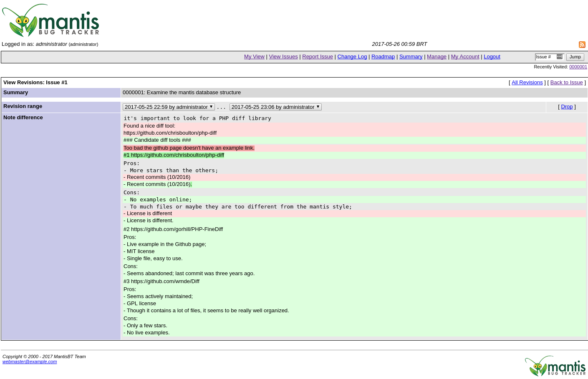Click removed line 'Too bad the github page'

click(x=189, y=148)
